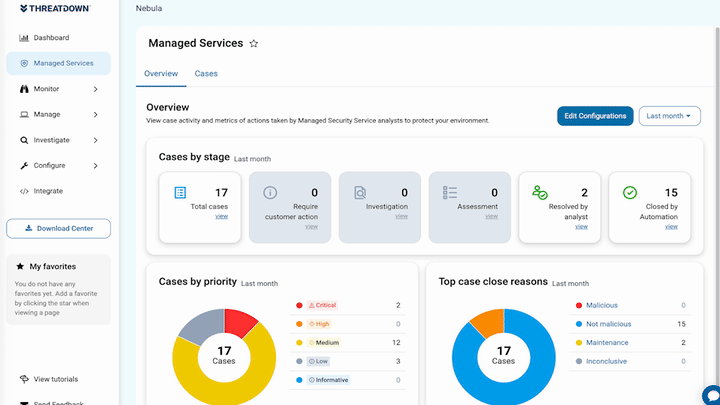720x405 pixels.
Task: Click the Assessment checklist icon
Action: tap(450, 192)
